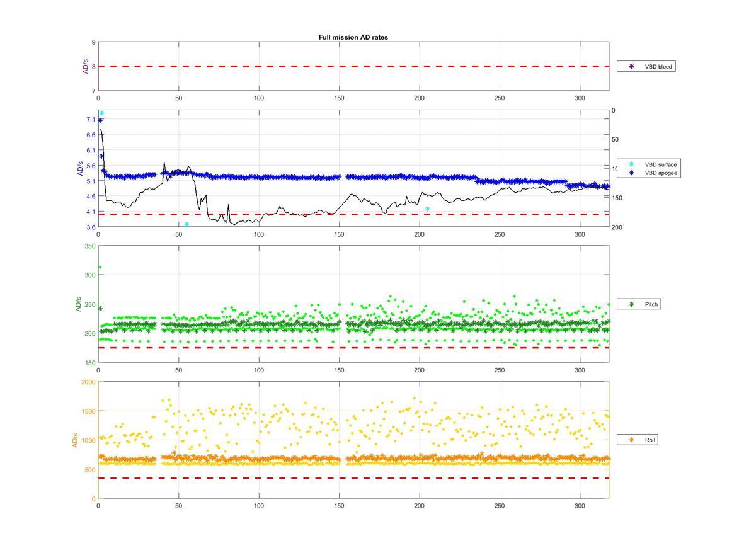This screenshot has height=560, width=756.
Task: Click the '150' tick on the green pitch axis
Action: coord(90,362)
